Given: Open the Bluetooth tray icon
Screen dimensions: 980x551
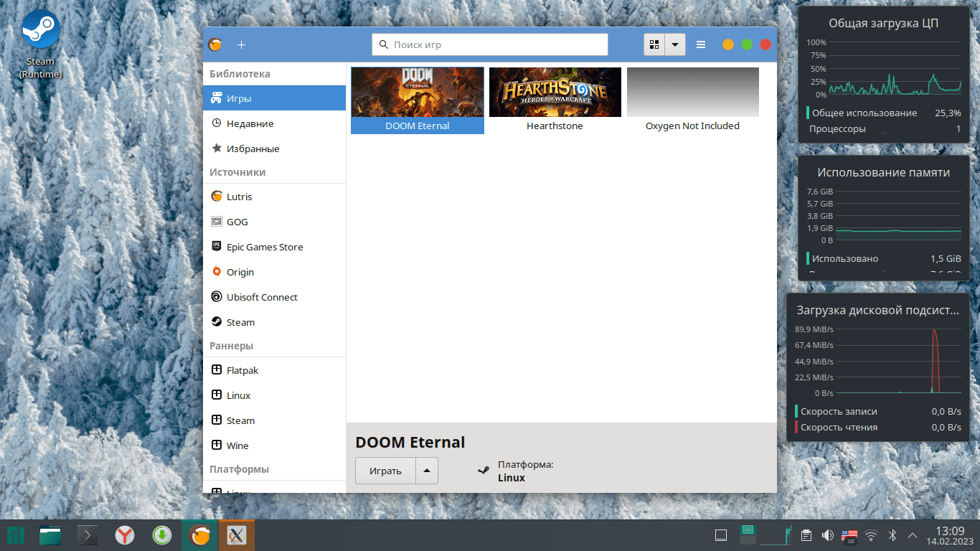Looking at the screenshot, I should pyautogui.click(x=893, y=535).
